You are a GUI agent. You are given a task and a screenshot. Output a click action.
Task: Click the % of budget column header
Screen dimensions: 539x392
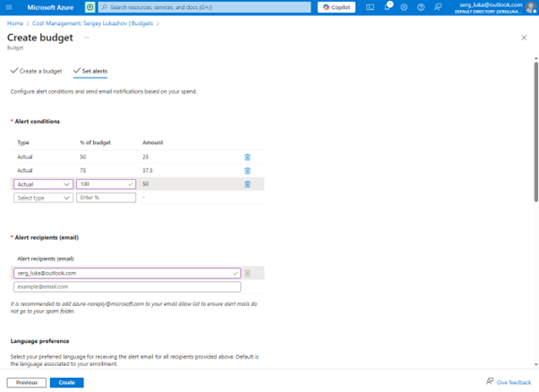[x=95, y=142]
